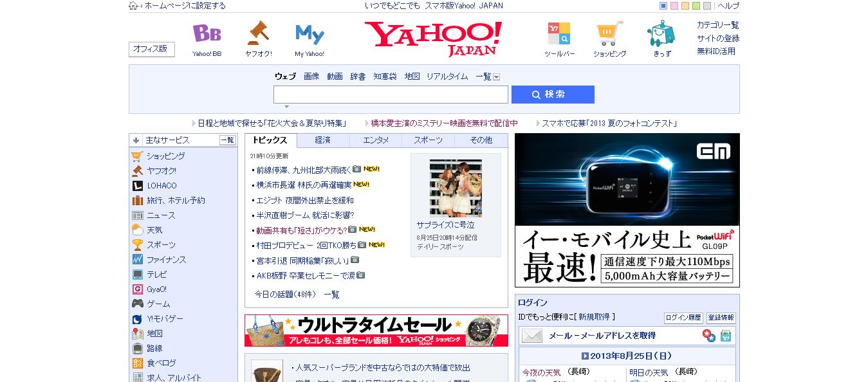The height and width of the screenshot is (382, 868).
Task: Click the ファイナンス chart icon
Action: [137, 259]
